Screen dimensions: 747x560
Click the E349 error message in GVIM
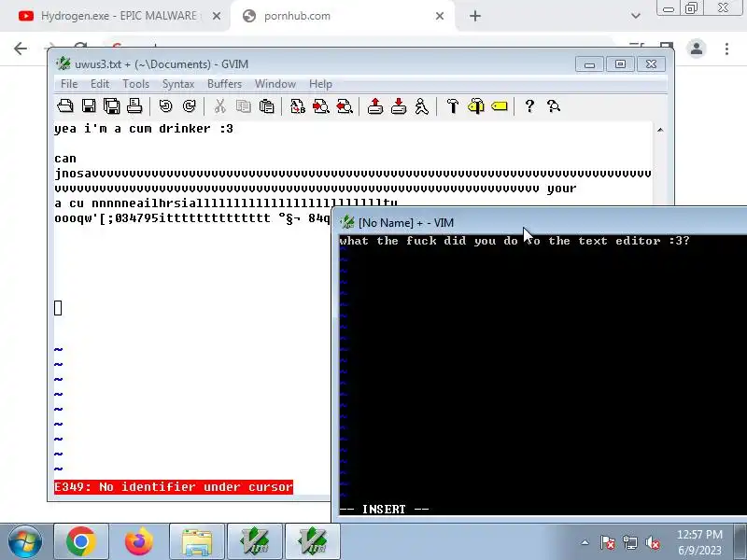coord(174,486)
